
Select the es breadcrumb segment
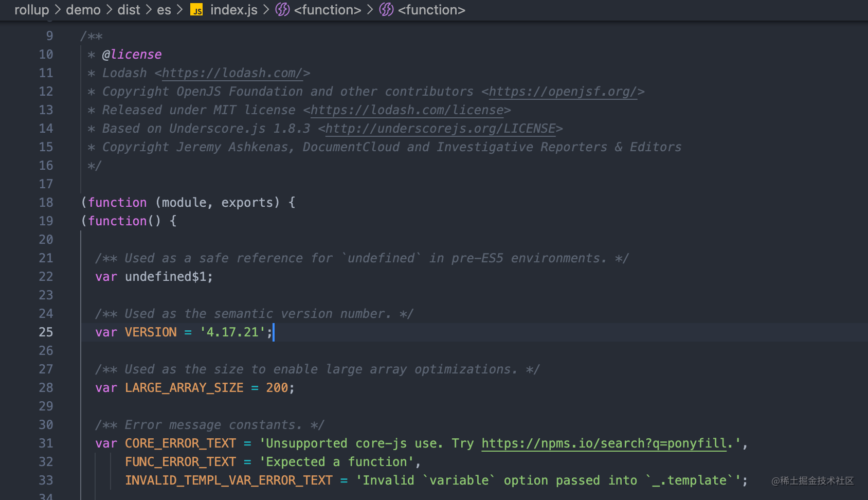[x=164, y=10]
